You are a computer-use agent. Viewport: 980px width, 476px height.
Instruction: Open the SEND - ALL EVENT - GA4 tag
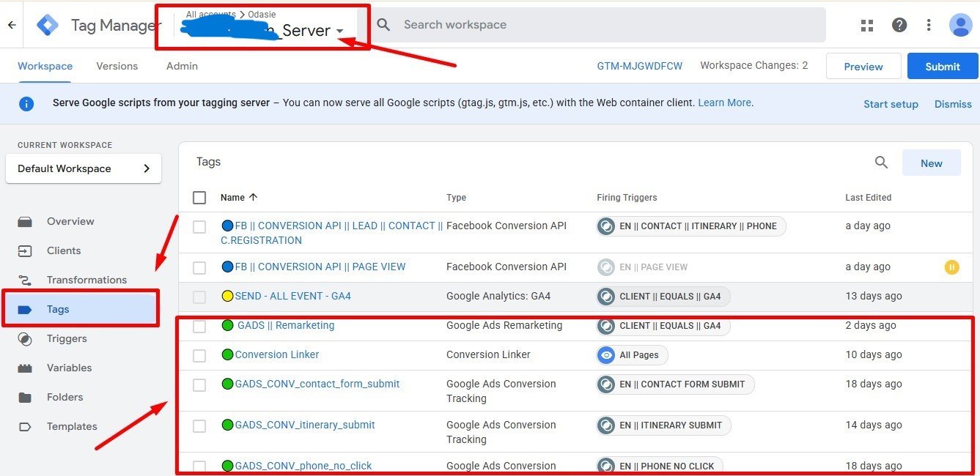(x=293, y=296)
